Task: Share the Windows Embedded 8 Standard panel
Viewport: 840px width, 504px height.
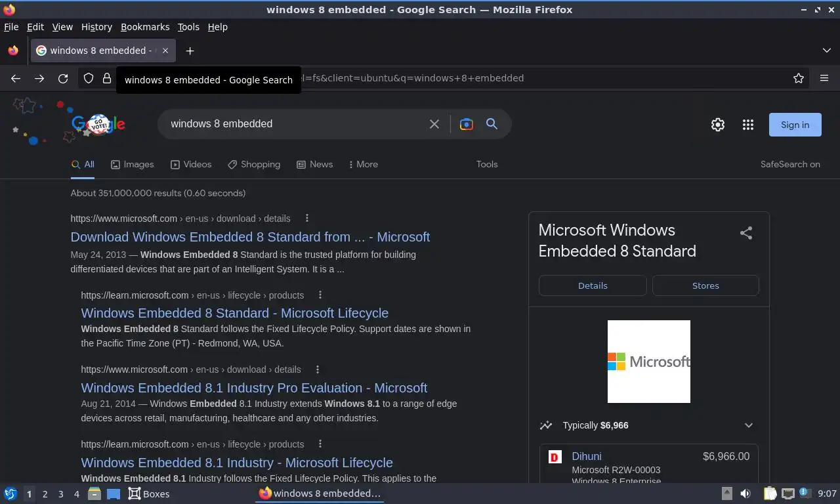Action: [746, 233]
